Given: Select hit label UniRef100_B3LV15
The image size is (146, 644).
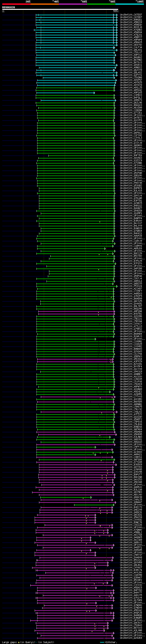Looking at the screenshot, I should pyautogui.click(x=131, y=191).
